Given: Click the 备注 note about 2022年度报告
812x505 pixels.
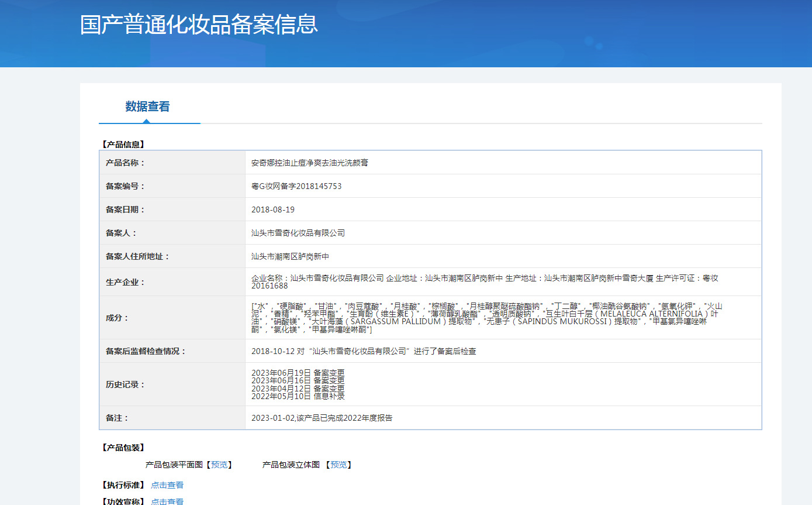Looking at the screenshot, I should (x=322, y=418).
